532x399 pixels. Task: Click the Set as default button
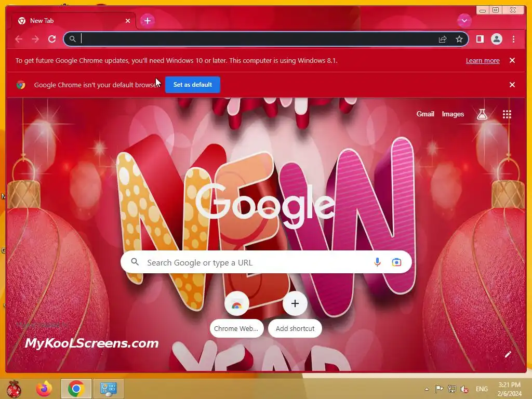point(192,85)
